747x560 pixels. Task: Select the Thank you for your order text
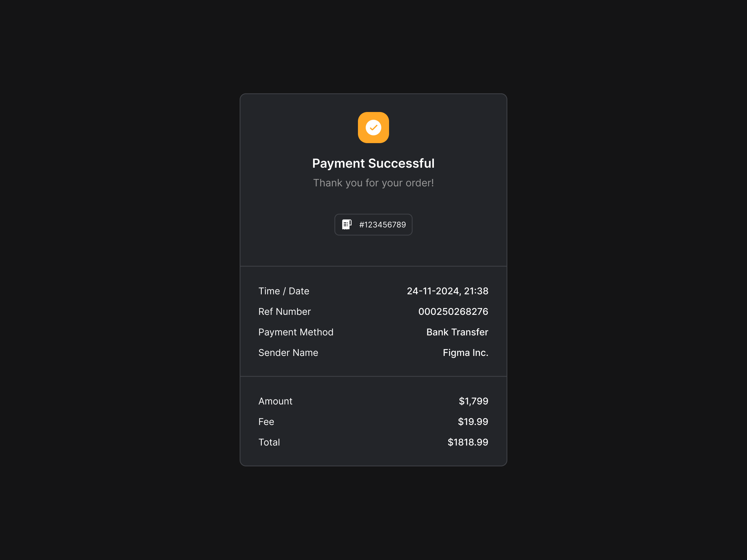pos(373,183)
